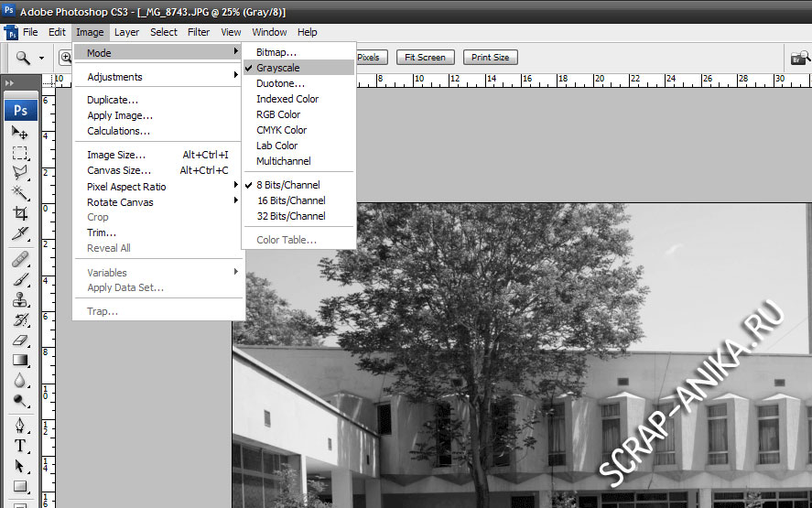
Task: Click the Fit Screen button
Action: [425, 58]
